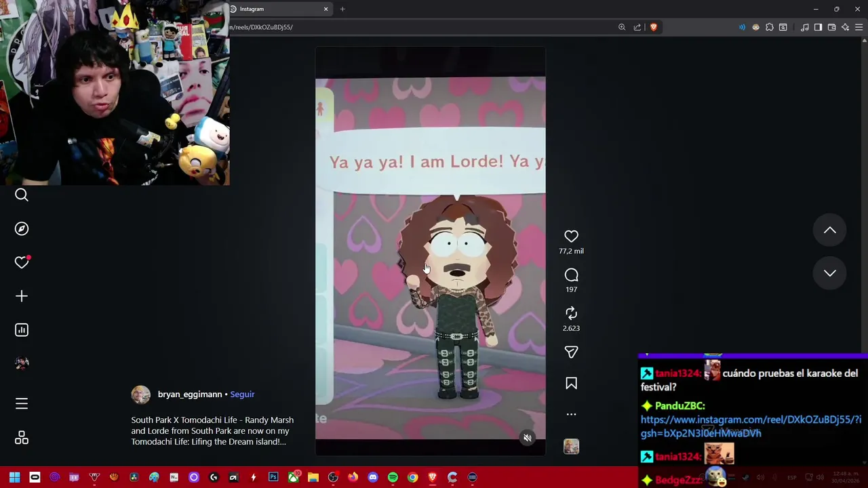This screenshot has width=868, height=488.
Task: Click the Create plus icon
Action: 22,296
